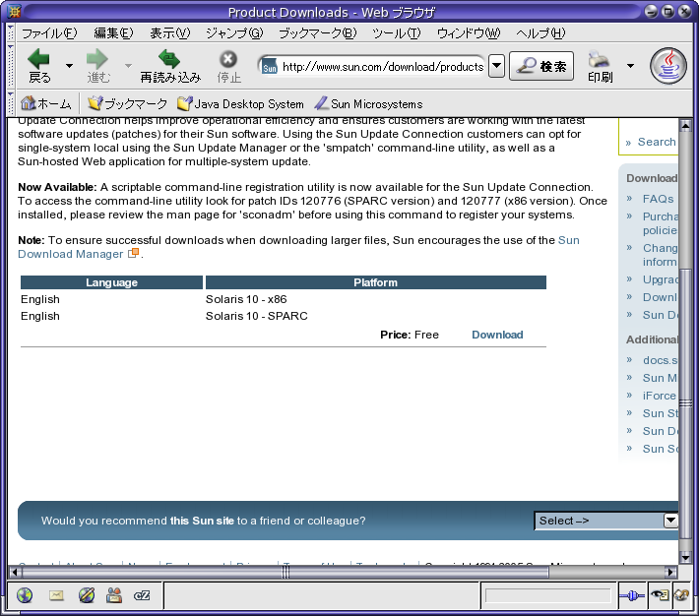Open the forward history dropdown arrow
Screen dimensions: 699x616
[128, 66]
